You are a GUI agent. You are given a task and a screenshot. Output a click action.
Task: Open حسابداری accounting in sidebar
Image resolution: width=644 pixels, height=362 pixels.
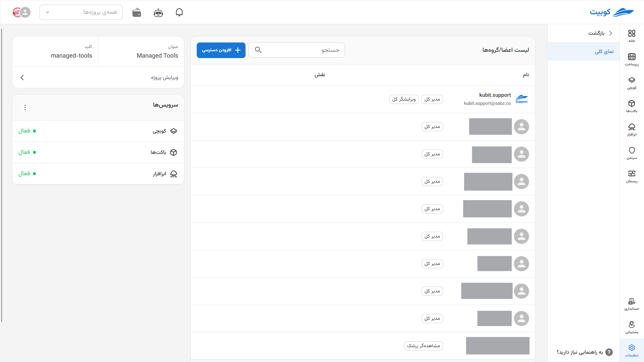point(632,304)
